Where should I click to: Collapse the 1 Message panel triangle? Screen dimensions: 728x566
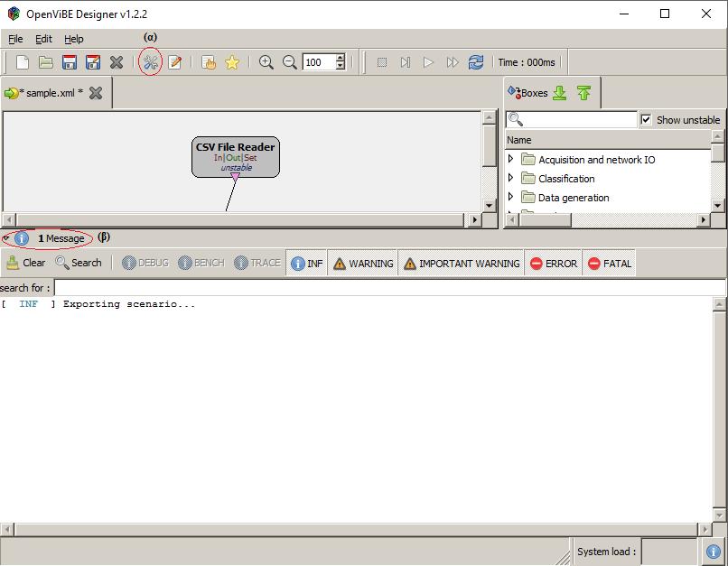[x=6, y=238]
